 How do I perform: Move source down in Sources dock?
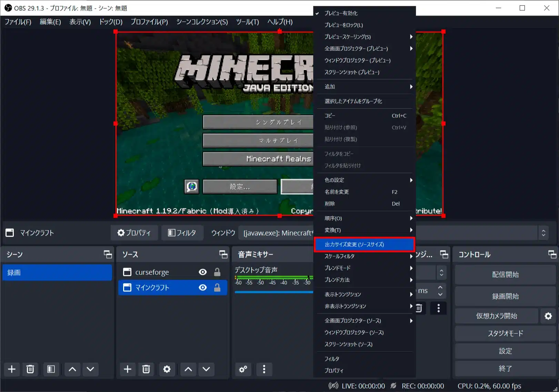point(206,369)
